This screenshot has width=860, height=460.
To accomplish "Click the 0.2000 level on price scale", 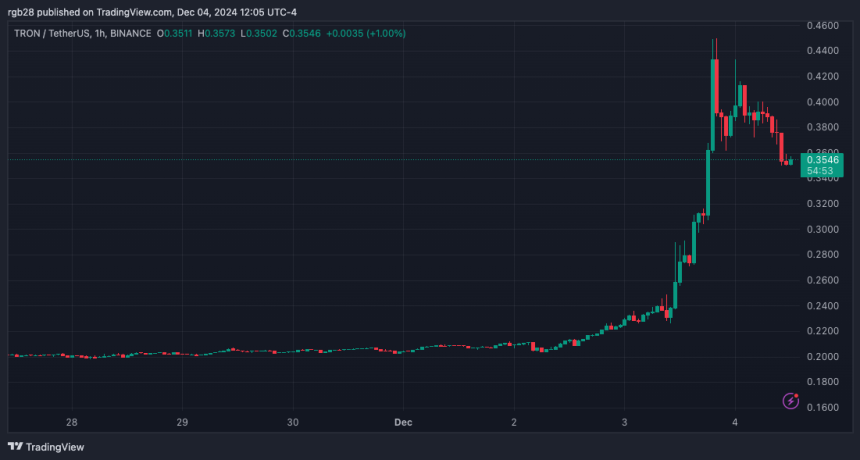I will [825, 357].
